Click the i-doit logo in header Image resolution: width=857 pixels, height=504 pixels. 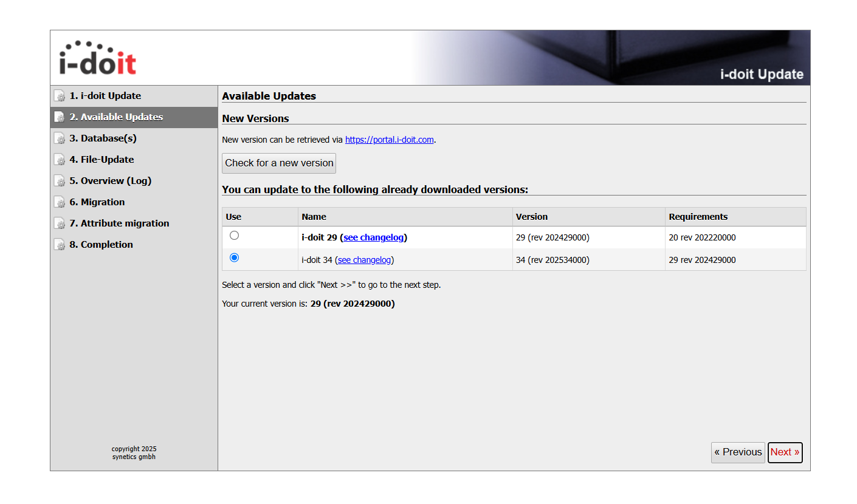[x=98, y=58]
